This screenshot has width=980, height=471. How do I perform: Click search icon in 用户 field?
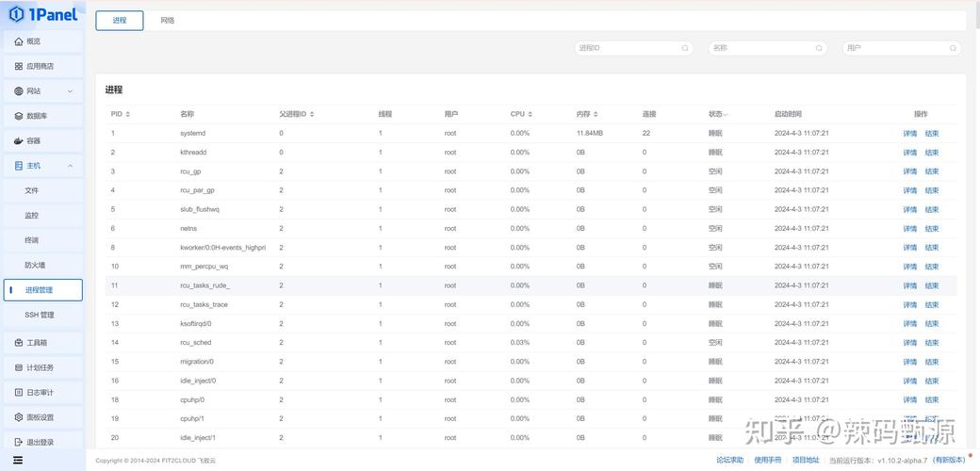click(x=953, y=48)
